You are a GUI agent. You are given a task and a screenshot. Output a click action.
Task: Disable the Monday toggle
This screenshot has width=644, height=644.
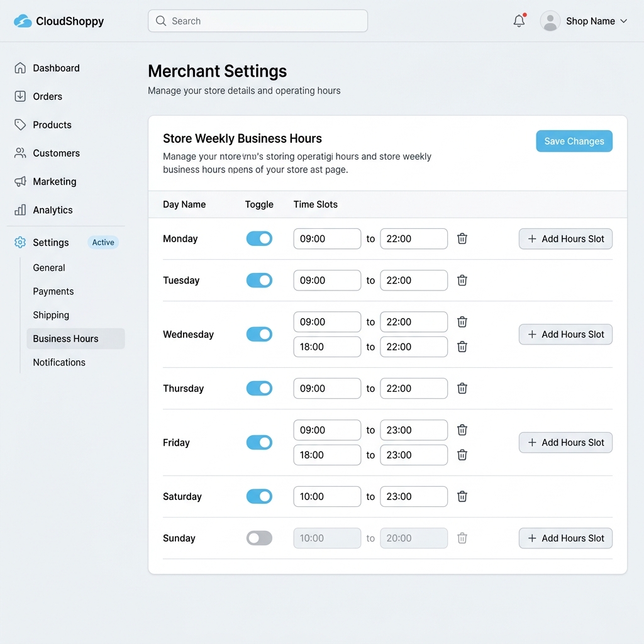[259, 238]
